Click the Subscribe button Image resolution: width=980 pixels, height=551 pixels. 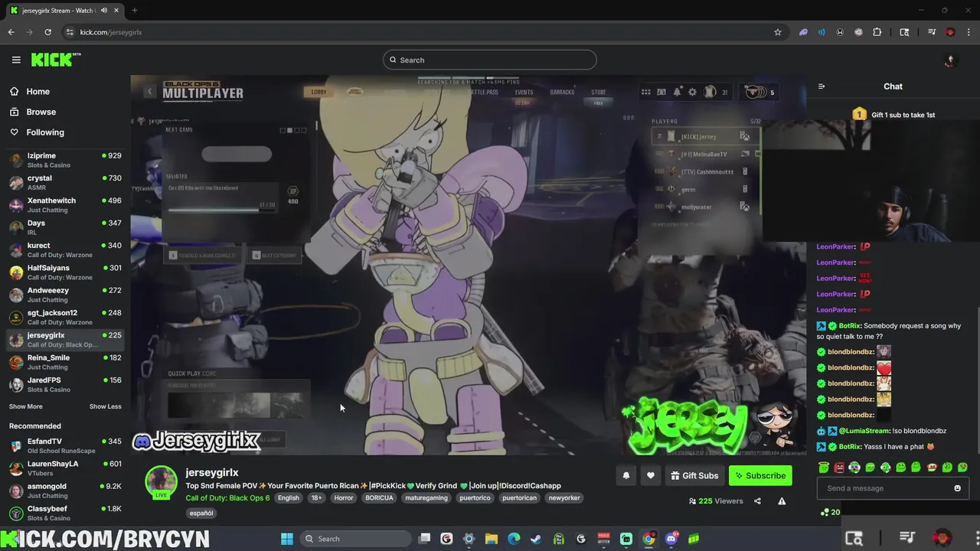[x=760, y=475]
